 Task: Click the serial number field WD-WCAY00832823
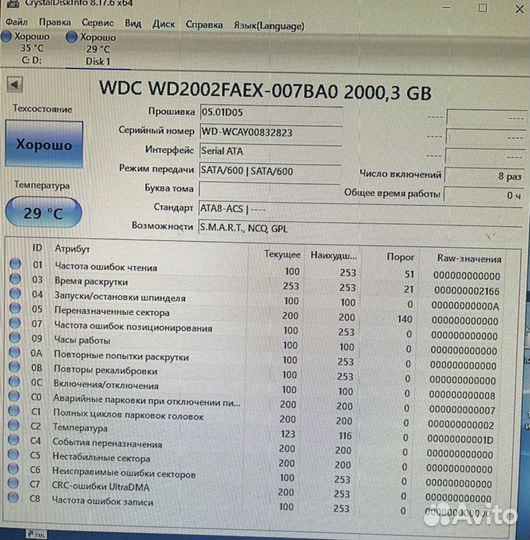point(271,132)
